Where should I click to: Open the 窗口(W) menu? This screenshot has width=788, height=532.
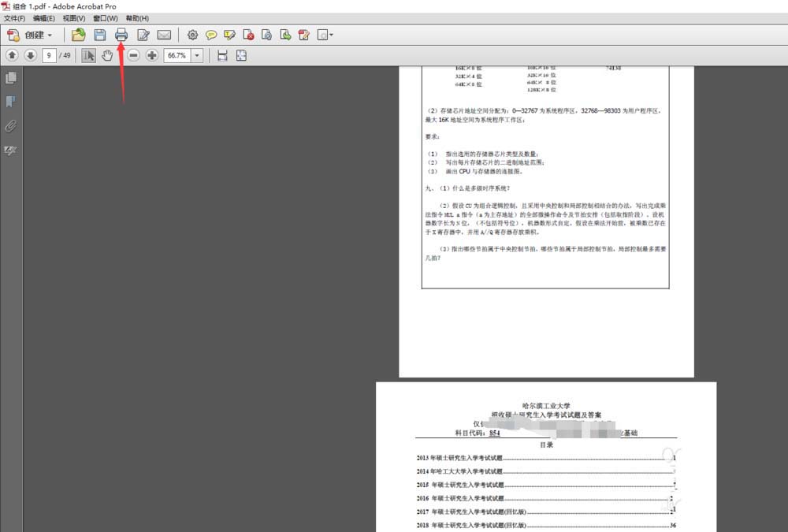(105, 18)
